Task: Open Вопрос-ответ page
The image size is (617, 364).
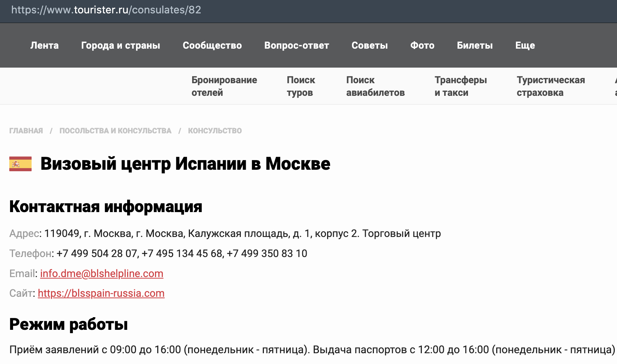Action: 297,45
